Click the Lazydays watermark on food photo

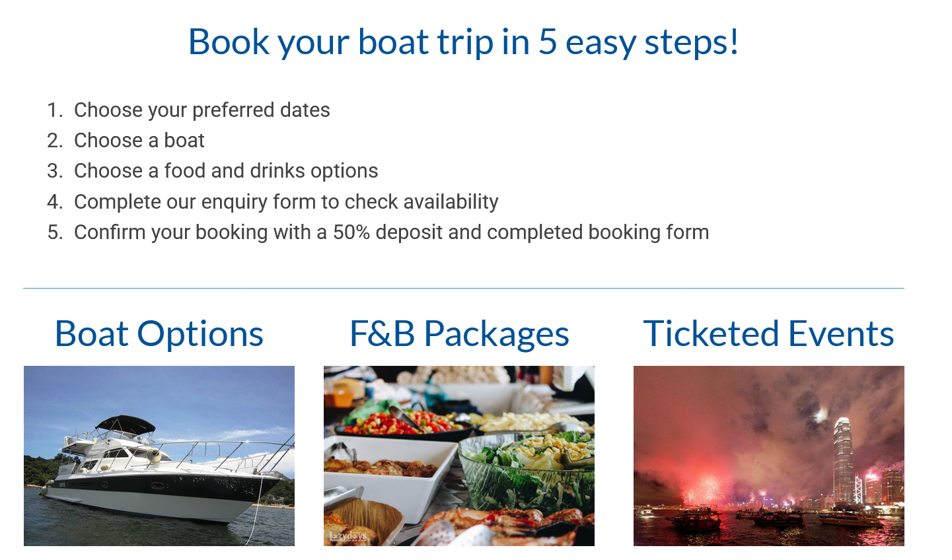pyautogui.click(x=348, y=536)
